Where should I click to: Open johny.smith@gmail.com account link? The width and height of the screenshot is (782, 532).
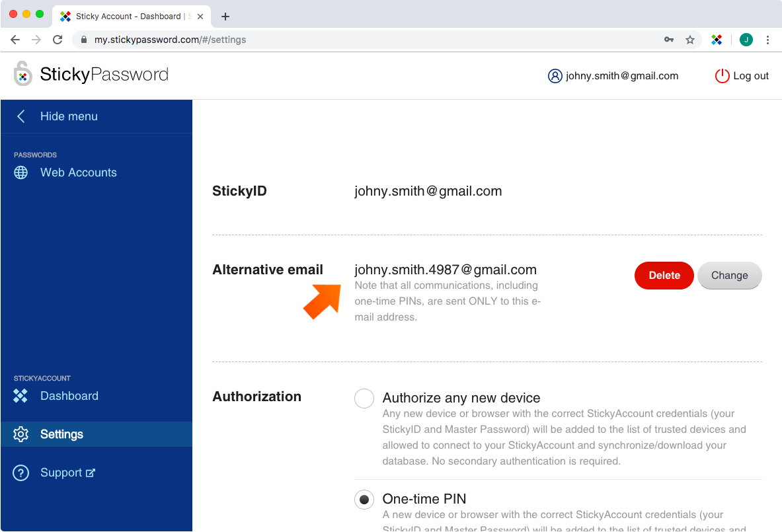(x=622, y=76)
